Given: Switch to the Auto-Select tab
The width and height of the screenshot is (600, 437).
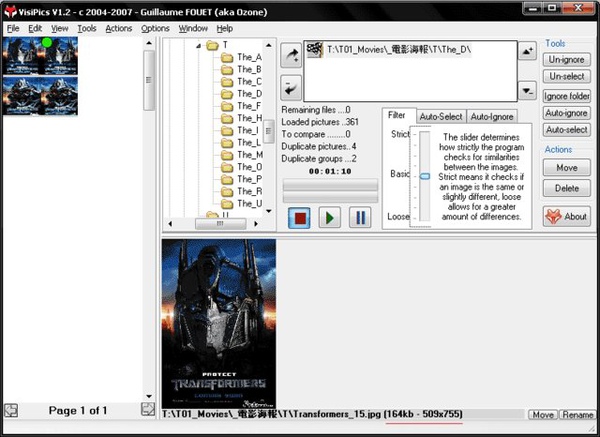Looking at the screenshot, I should point(441,117).
